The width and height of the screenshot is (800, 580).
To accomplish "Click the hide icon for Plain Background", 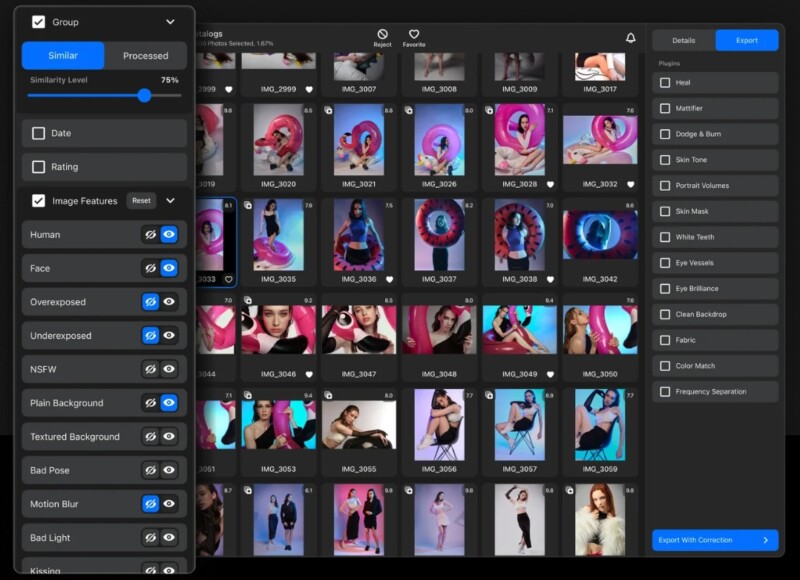I will pyautogui.click(x=151, y=403).
